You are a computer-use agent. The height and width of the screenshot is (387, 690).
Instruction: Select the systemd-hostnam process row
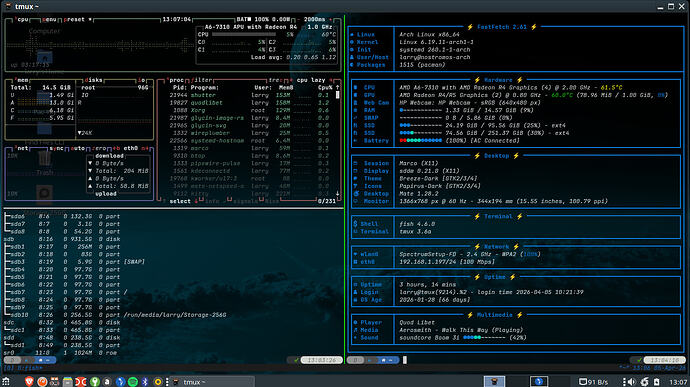(251, 140)
